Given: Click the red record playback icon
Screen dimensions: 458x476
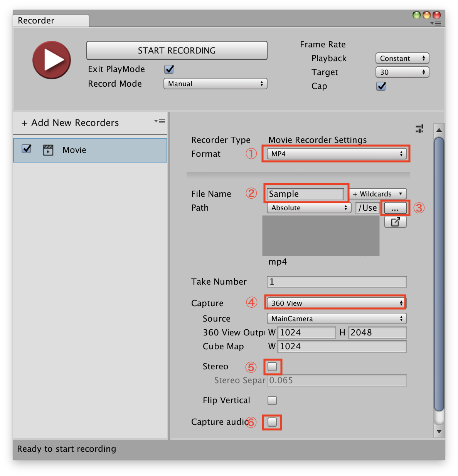Looking at the screenshot, I should (x=51, y=60).
